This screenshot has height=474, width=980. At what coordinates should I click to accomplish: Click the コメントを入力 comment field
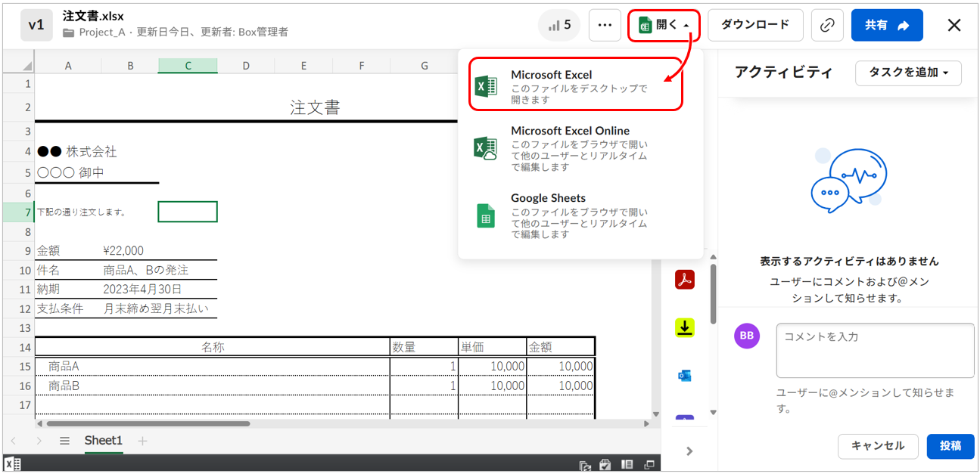pyautogui.click(x=874, y=350)
